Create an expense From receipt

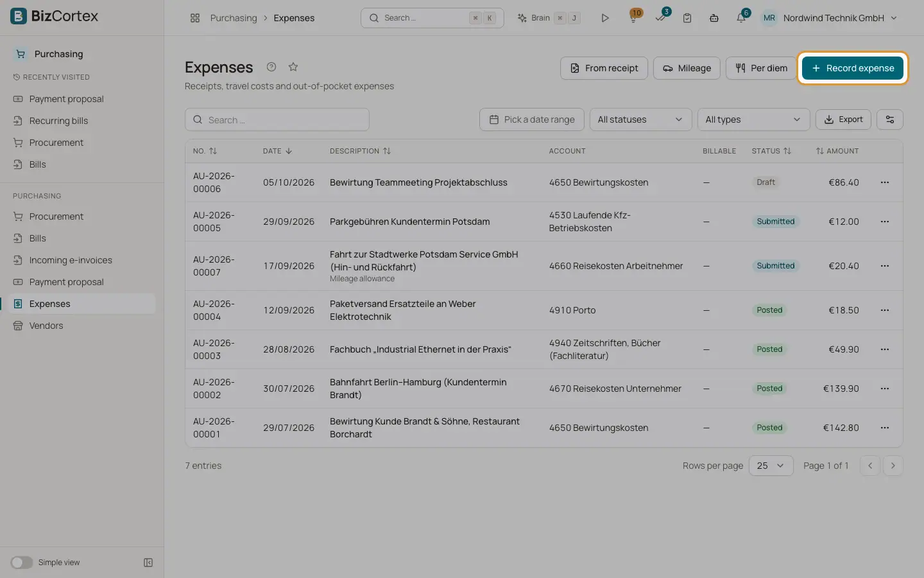(604, 68)
